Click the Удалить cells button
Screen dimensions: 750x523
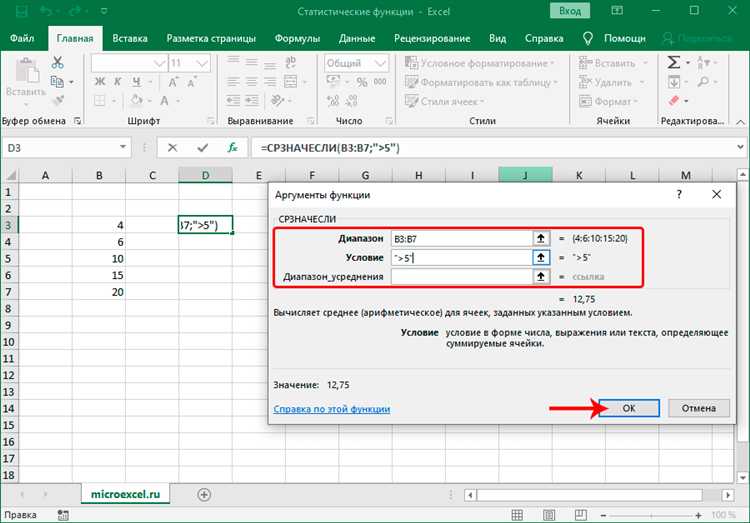(606, 82)
